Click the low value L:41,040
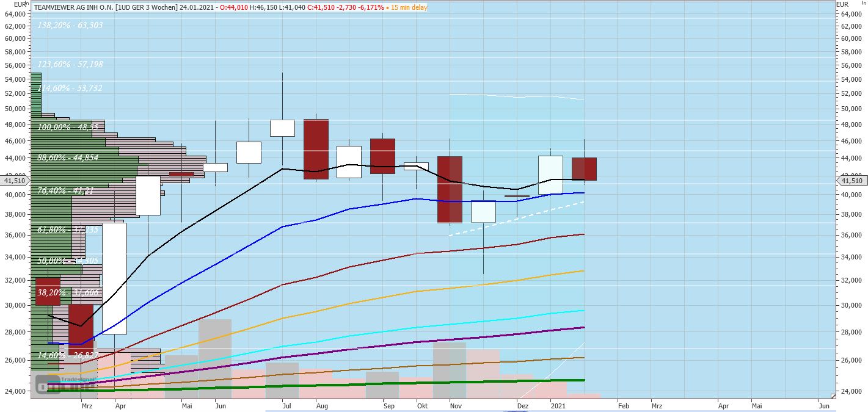The height and width of the screenshot is (412, 868). click(292, 7)
